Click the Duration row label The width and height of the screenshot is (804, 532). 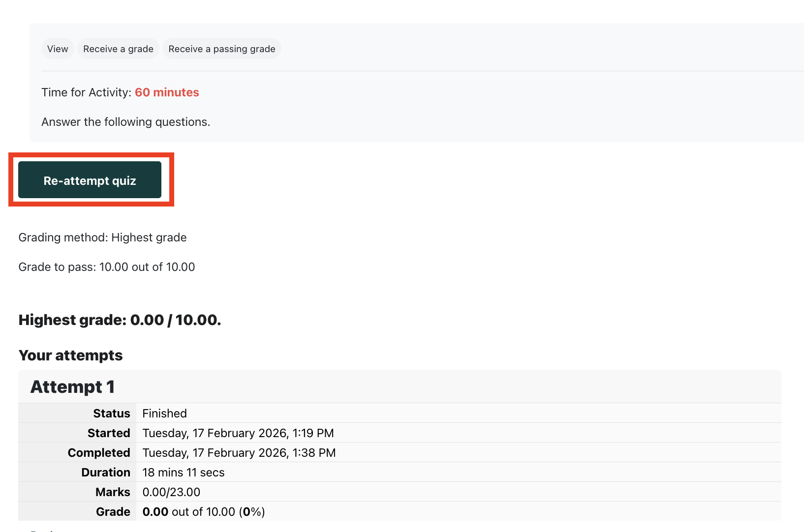(x=106, y=473)
